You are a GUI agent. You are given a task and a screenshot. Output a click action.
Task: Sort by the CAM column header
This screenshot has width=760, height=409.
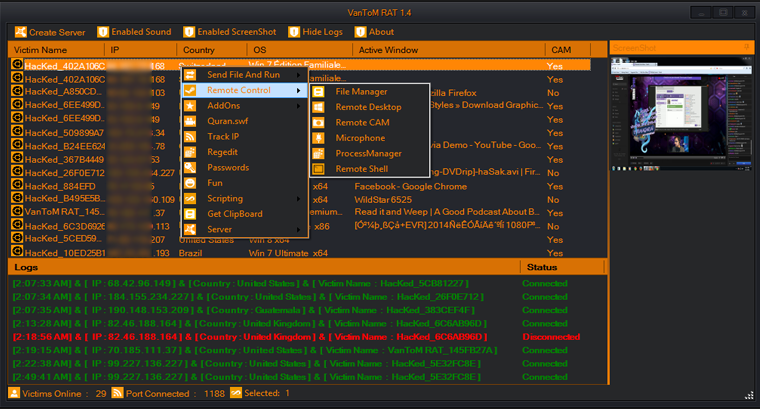pyautogui.click(x=568, y=50)
